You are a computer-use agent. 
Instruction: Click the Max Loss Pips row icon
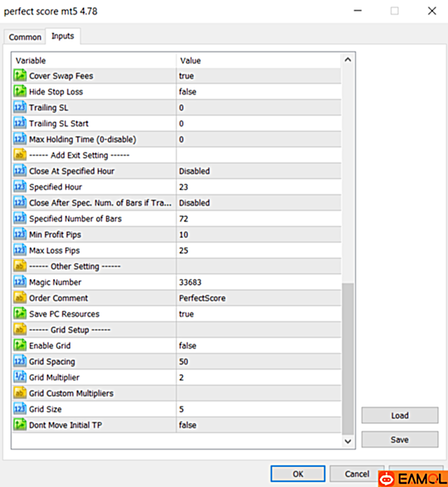(20, 250)
